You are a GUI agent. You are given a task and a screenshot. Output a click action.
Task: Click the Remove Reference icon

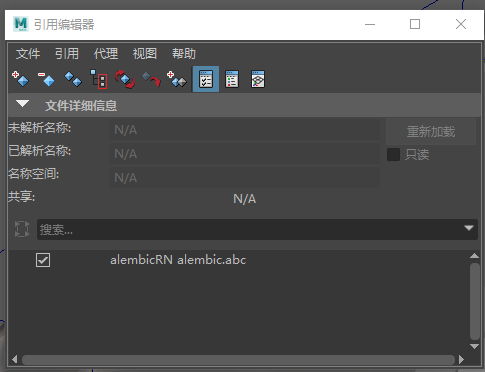(x=46, y=79)
